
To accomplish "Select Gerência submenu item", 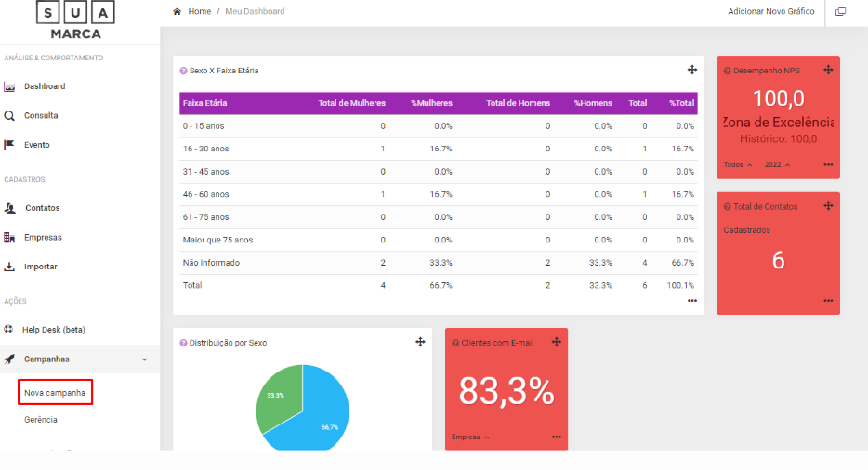I will pyautogui.click(x=41, y=420).
